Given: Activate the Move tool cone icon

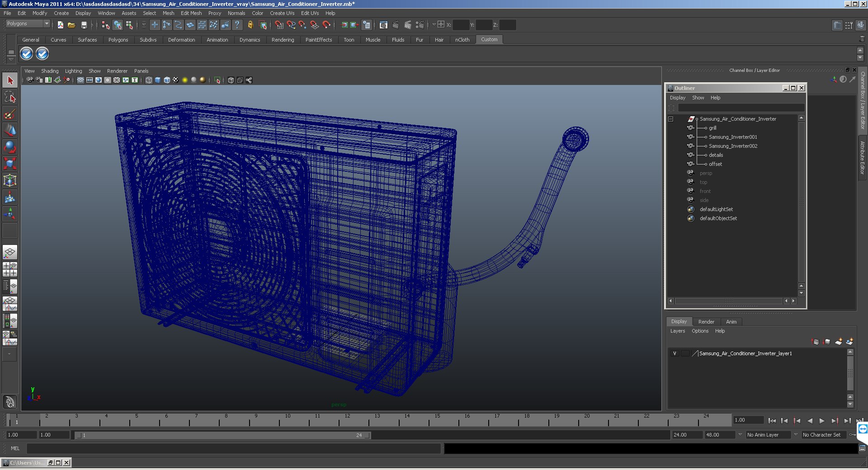Looking at the screenshot, I should pyautogui.click(x=10, y=131).
